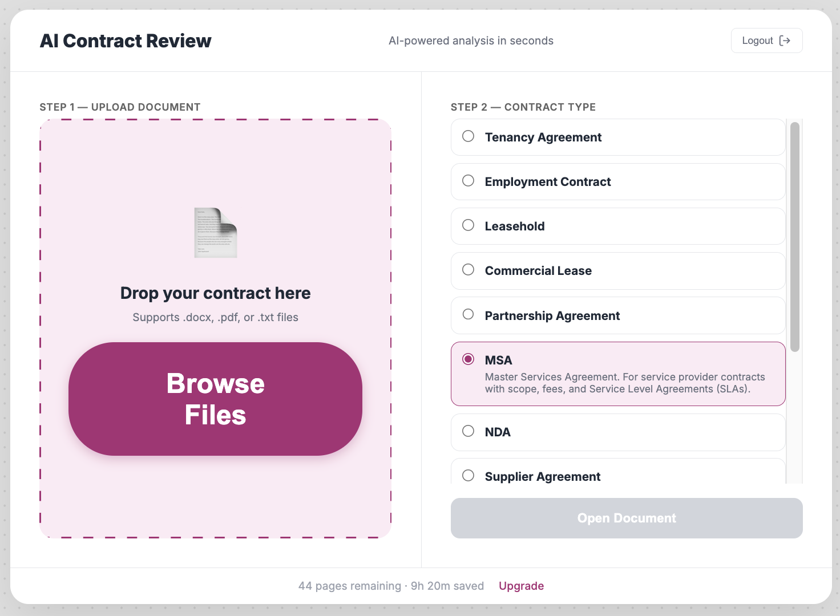
Task: Click the Logout arrow icon
Action: point(786,40)
